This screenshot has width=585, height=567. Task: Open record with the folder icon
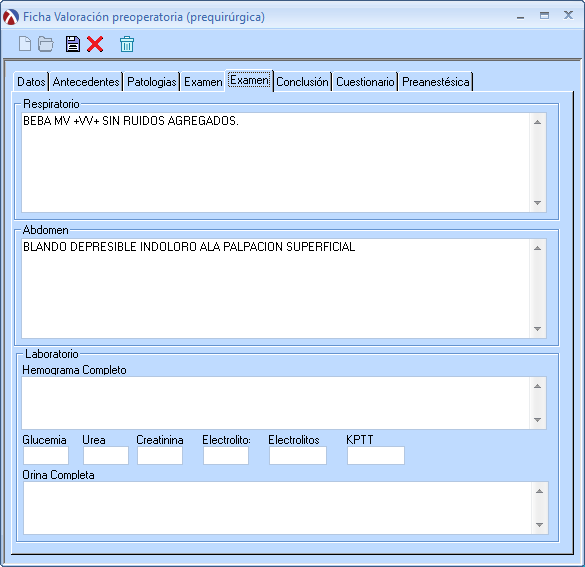tap(46, 44)
